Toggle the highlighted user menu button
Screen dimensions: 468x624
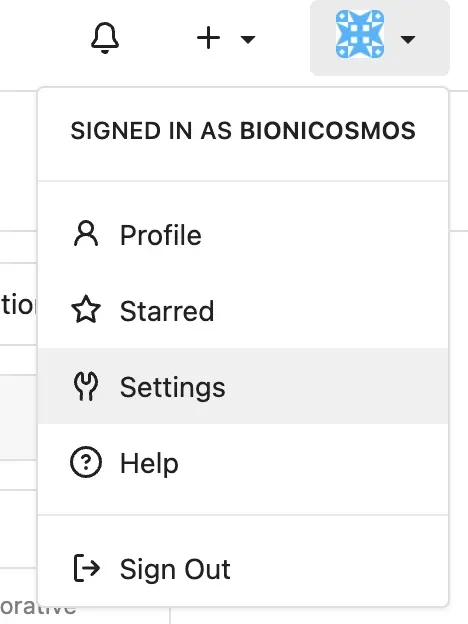pyautogui.click(x=380, y=38)
